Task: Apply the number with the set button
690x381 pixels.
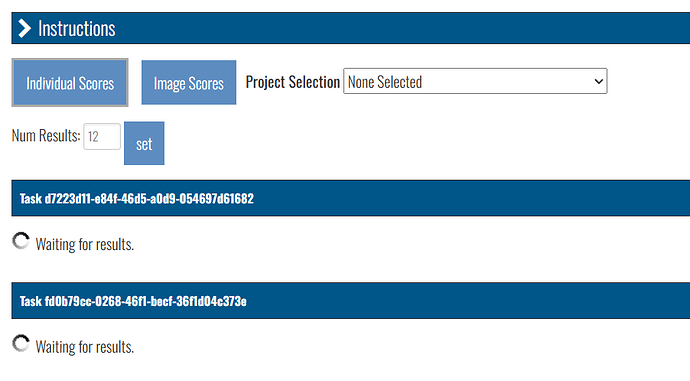Action: [144, 143]
